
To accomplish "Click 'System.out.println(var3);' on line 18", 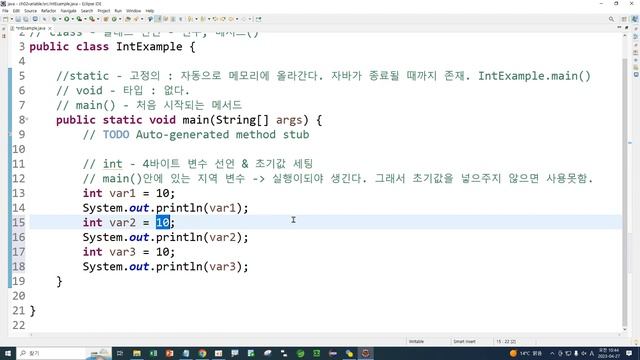I will pos(165,267).
